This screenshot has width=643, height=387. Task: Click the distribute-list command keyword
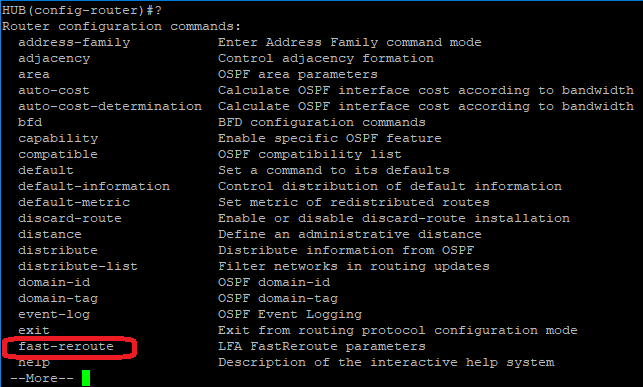click(x=78, y=266)
